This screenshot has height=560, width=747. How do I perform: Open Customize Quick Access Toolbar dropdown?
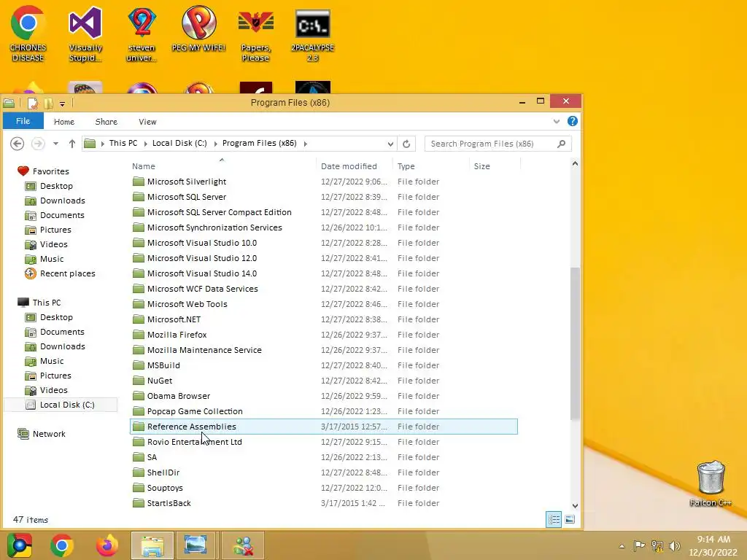coord(62,104)
